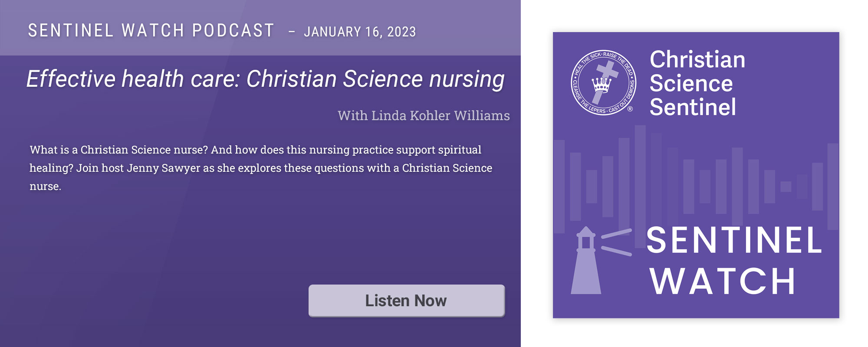
Task: Click the Christian Science Sentinel wordmark
Action: (x=697, y=83)
